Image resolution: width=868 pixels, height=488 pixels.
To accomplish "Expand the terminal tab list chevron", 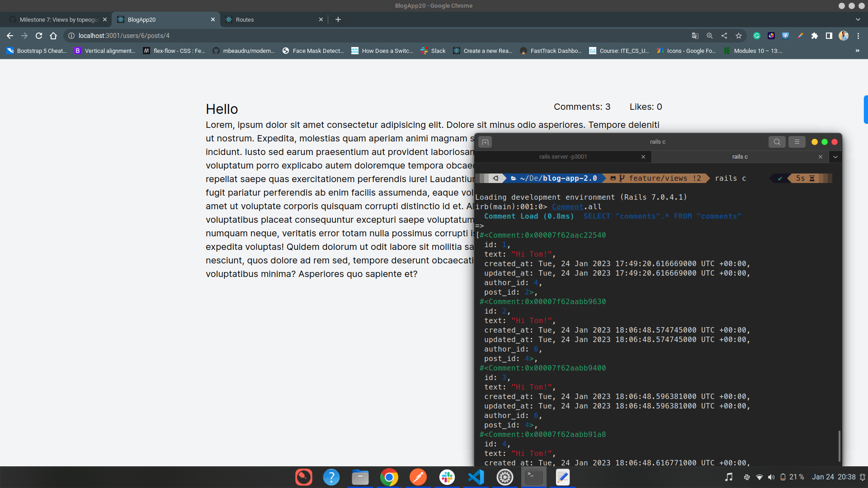I will click(x=835, y=157).
